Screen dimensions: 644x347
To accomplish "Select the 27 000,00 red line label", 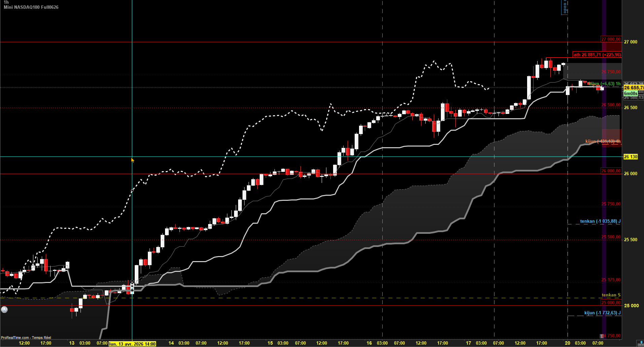I will click(x=611, y=39).
